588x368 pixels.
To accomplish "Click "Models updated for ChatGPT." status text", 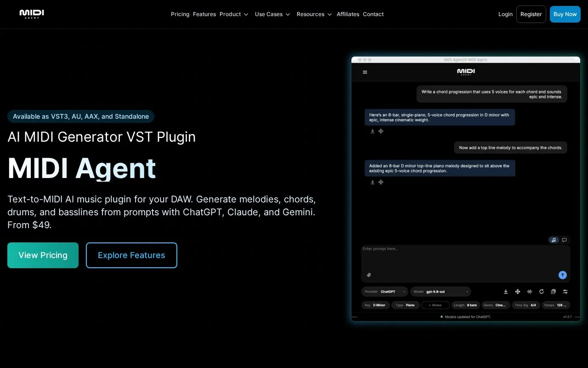I will 468,317.
